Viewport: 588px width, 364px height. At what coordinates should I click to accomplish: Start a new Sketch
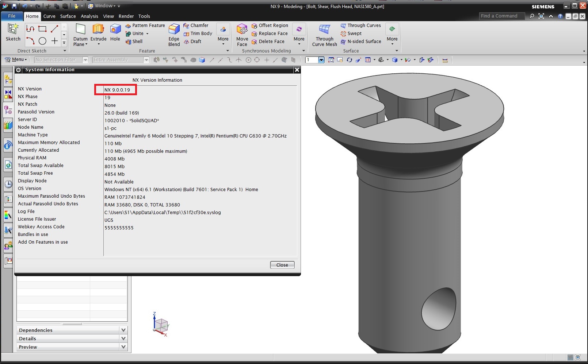tap(13, 32)
